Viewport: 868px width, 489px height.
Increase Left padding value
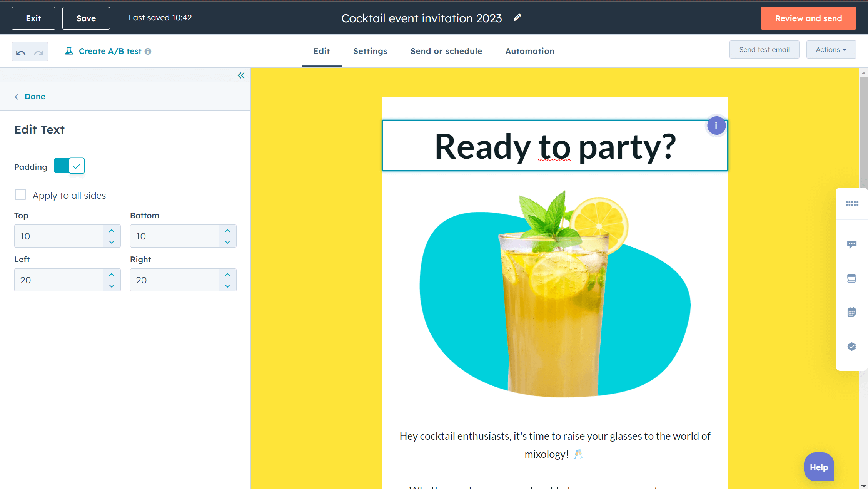coord(112,275)
